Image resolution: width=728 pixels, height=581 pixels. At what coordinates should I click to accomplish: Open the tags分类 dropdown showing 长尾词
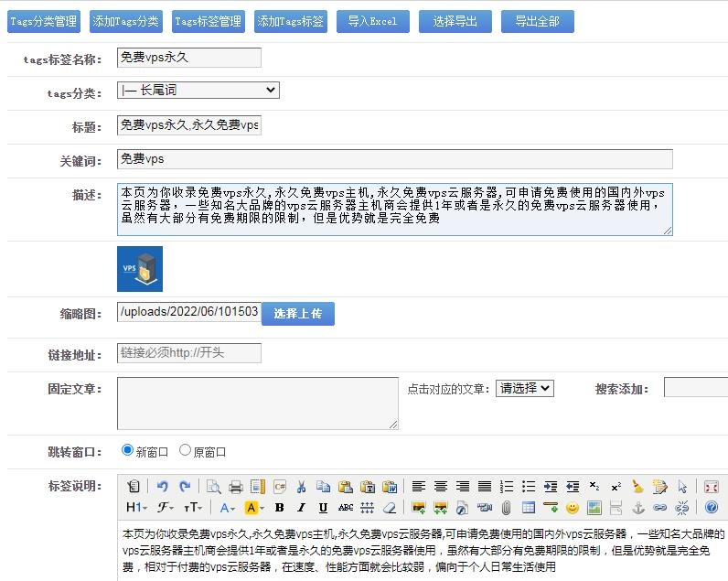pos(198,90)
